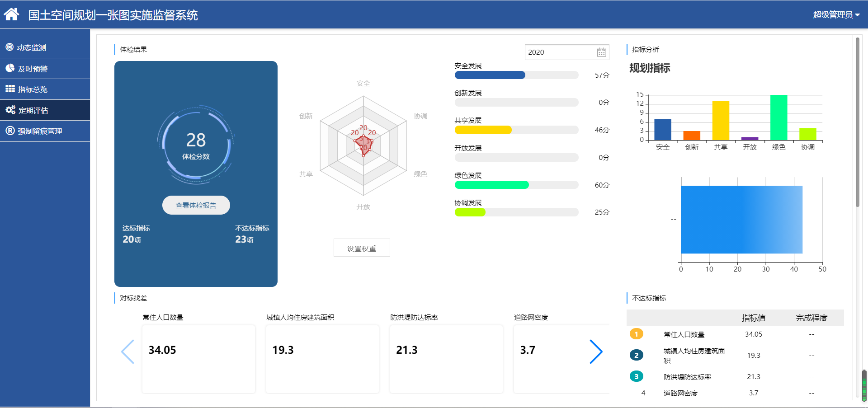This screenshot has height=408, width=868.
Task: Open the 城镇人均住房建筑面积 card showing 19.3
Action: [x=322, y=359]
